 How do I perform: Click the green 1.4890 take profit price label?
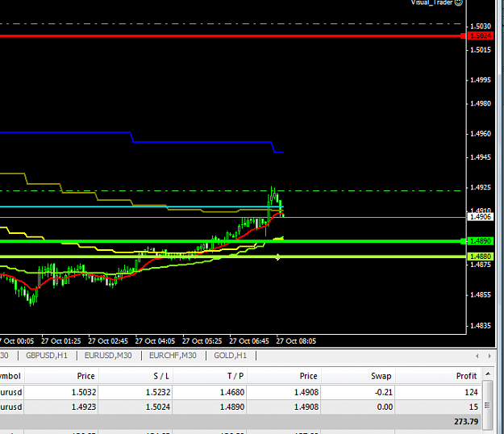481,241
